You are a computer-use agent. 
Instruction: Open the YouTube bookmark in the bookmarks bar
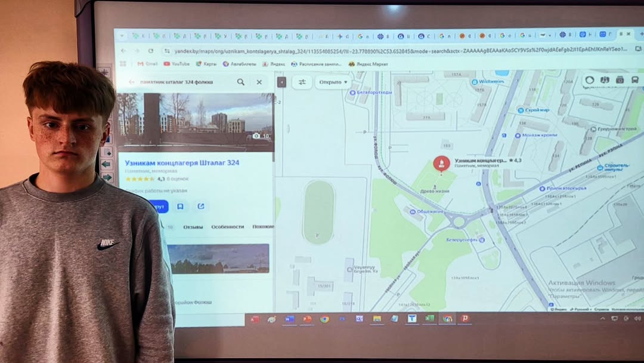(x=177, y=64)
